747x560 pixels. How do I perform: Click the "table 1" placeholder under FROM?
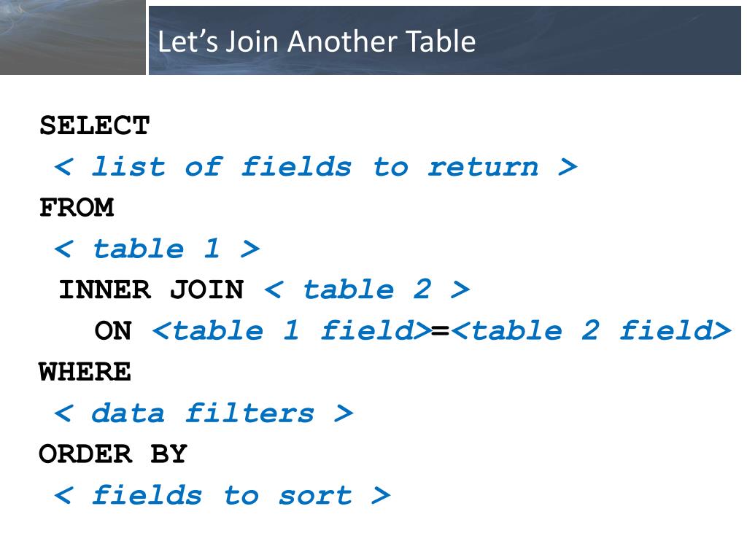click(x=158, y=249)
